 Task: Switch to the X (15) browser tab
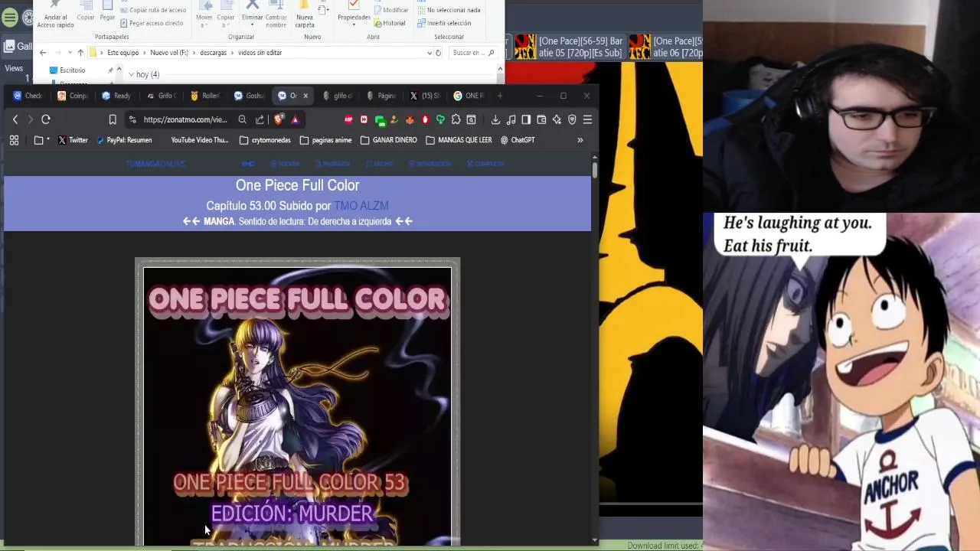tap(424, 96)
